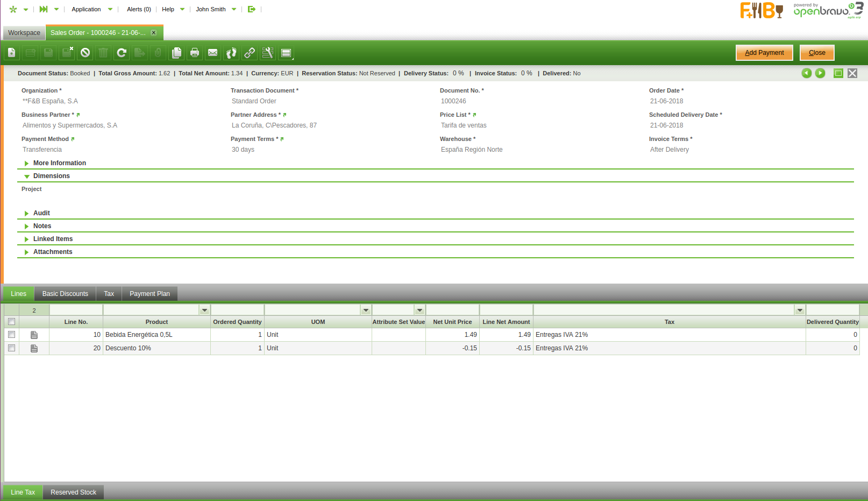
Task: Email the sales order via envelope icon
Action: 213,53
